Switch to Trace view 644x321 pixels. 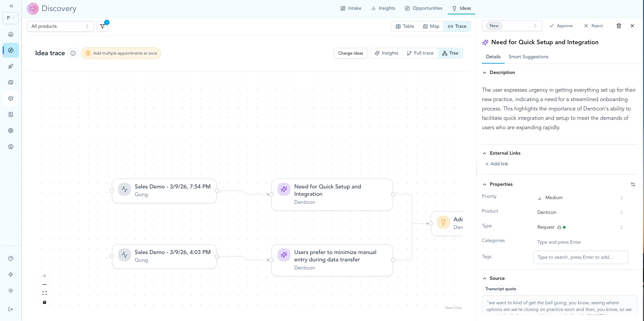pos(457,26)
